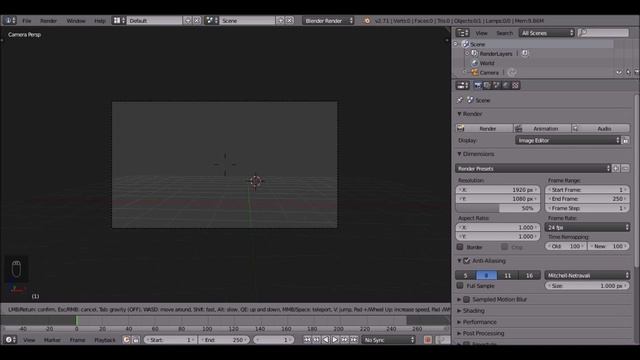The width and height of the screenshot is (640, 360).
Task: Click the Render button in Render panel
Action: [x=484, y=128]
